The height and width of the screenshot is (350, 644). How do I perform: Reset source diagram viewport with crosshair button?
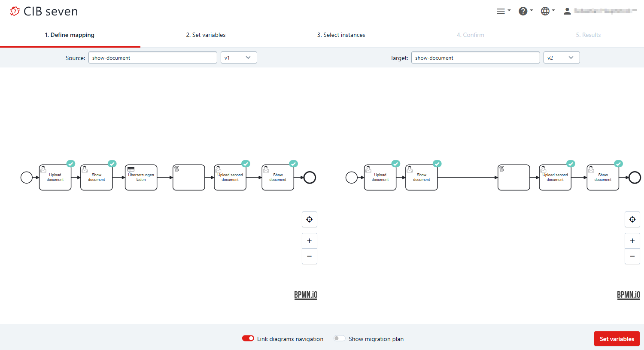click(x=309, y=220)
